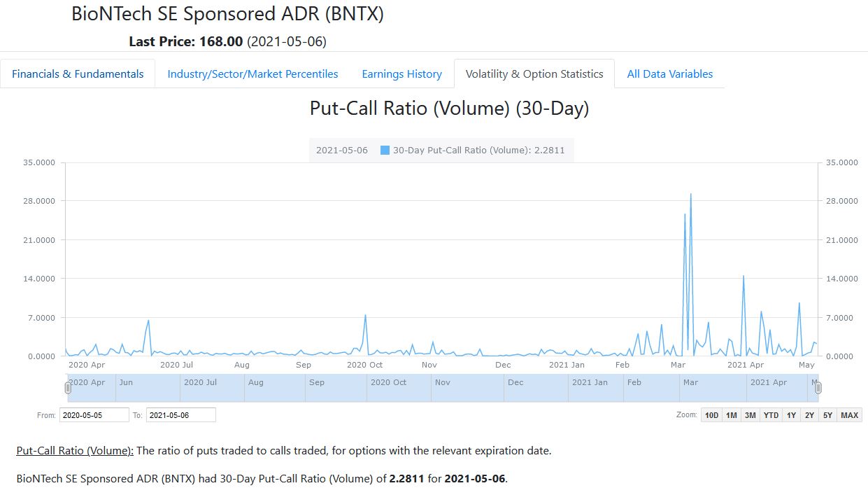The height and width of the screenshot is (488, 868).
Task: Set chart zoom to 1Y
Action: coord(791,415)
